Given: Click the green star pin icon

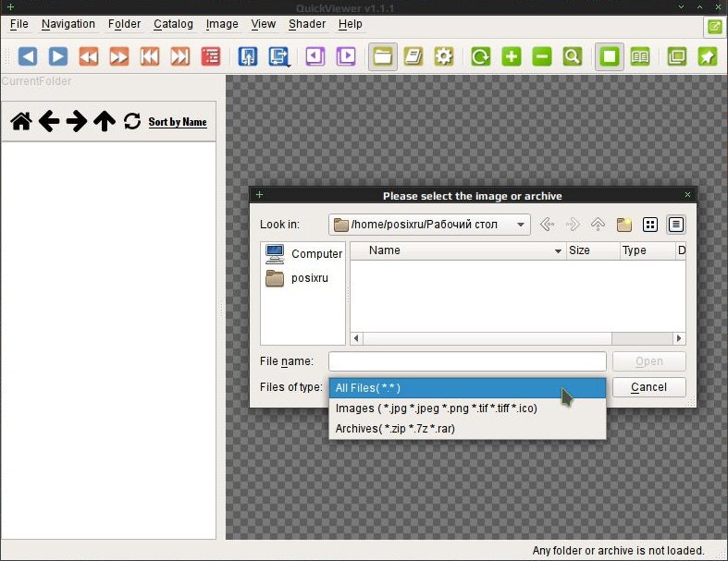Looking at the screenshot, I should tap(708, 56).
